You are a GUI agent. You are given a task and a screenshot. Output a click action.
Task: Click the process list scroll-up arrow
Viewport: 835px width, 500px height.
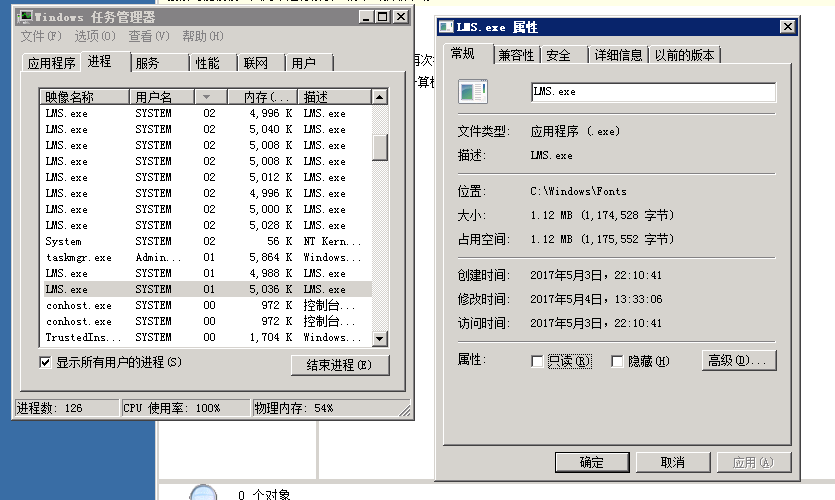click(380, 97)
